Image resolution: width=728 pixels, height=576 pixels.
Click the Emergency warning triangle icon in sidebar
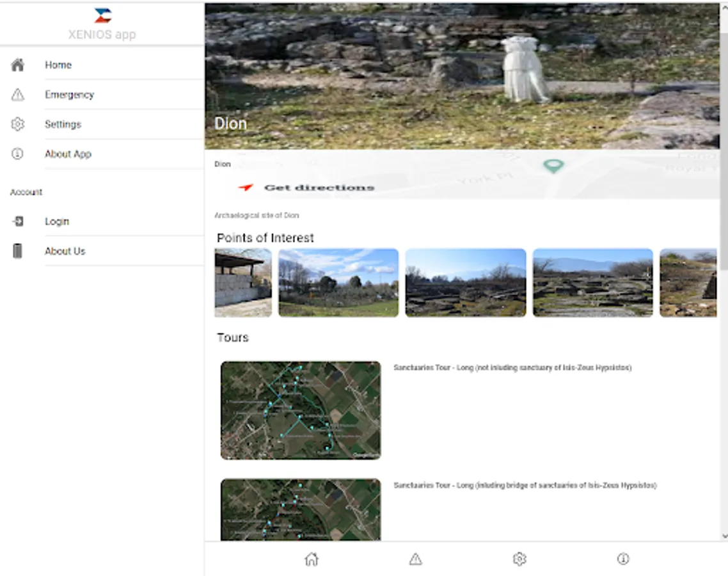[x=18, y=95]
